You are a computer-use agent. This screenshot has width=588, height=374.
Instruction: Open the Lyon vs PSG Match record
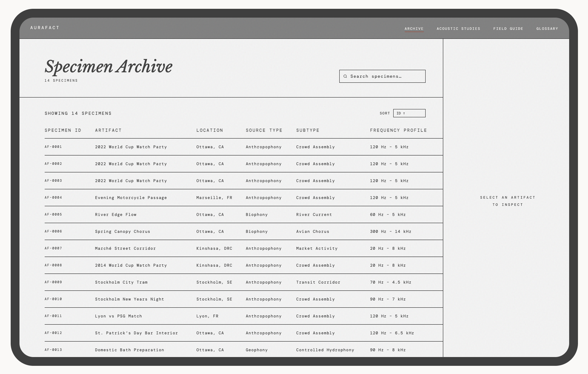pyautogui.click(x=118, y=316)
